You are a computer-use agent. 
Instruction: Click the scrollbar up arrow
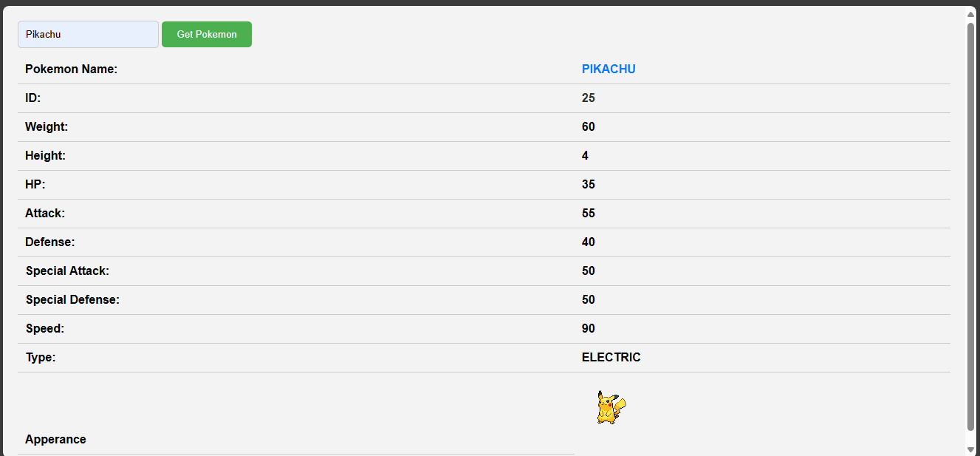[970, 14]
